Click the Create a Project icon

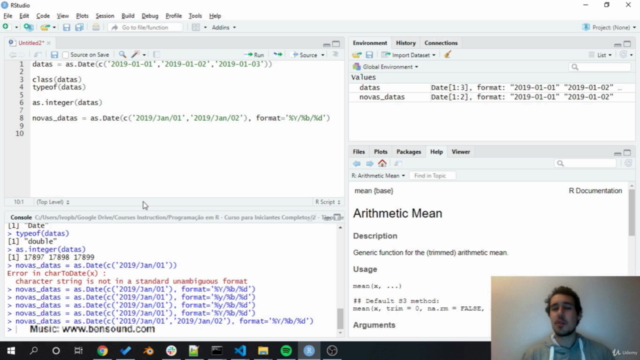coord(28,27)
